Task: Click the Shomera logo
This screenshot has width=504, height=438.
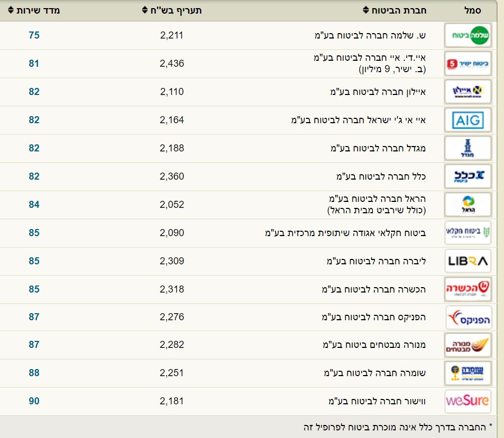Action: (x=468, y=373)
